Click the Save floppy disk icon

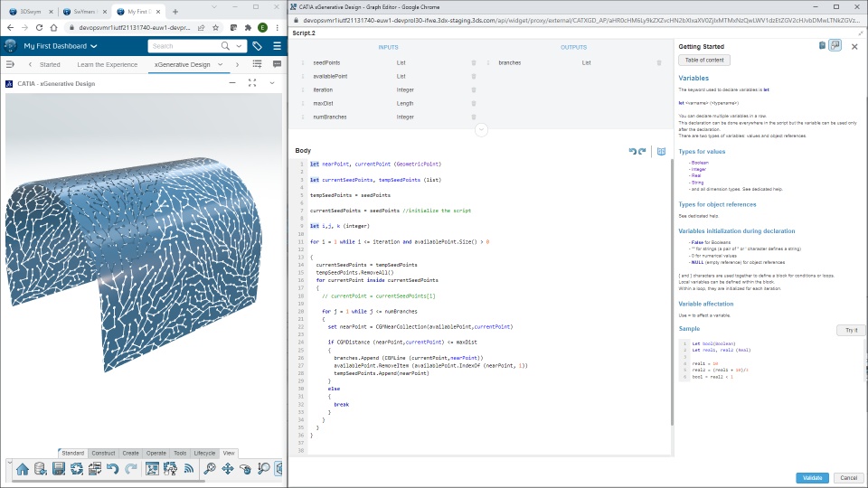point(59,469)
